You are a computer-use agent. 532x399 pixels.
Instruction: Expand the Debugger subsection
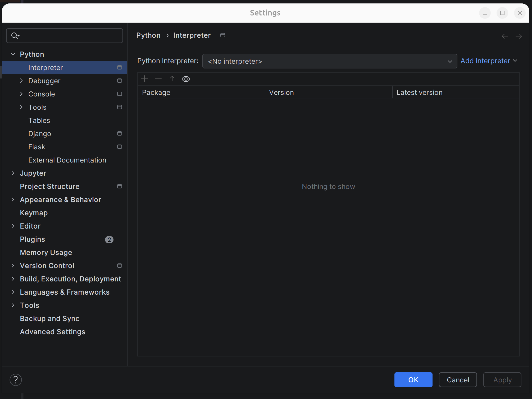(21, 81)
